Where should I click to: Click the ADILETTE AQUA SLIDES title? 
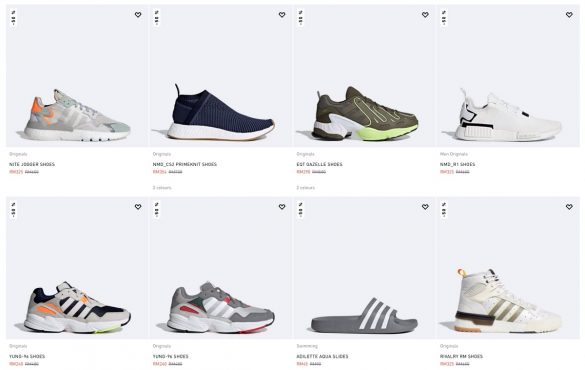(x=322, y=356)
